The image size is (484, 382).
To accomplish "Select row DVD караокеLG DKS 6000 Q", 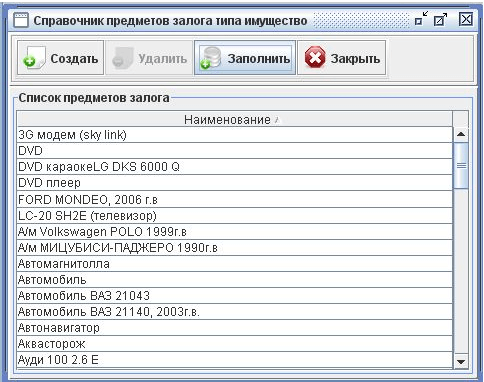I will (235, 167).
